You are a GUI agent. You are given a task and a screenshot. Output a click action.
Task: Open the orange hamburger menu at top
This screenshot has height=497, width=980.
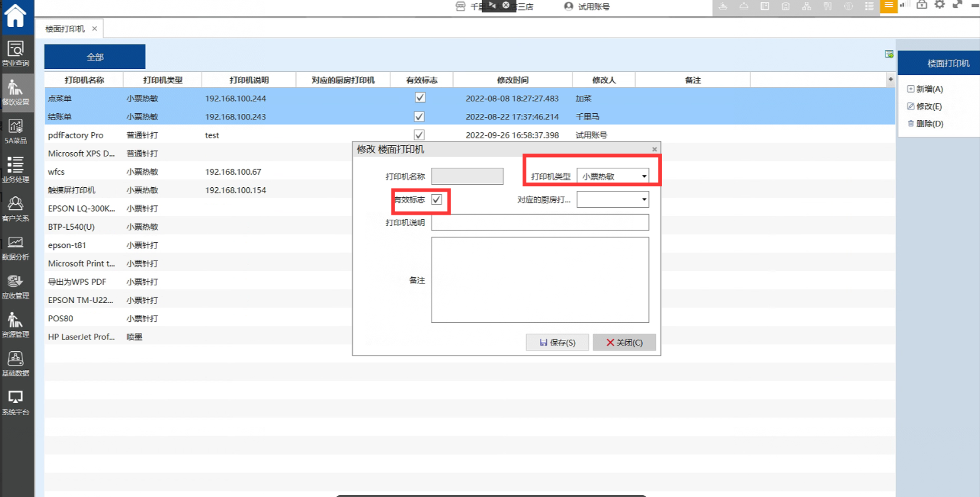(x=889, y=5)
